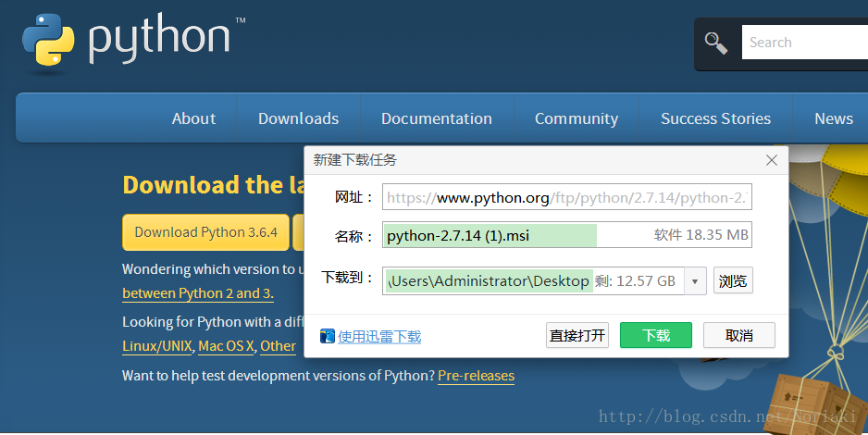Click the Python logo icon
The image size is (868, 435).
point(48,40)
